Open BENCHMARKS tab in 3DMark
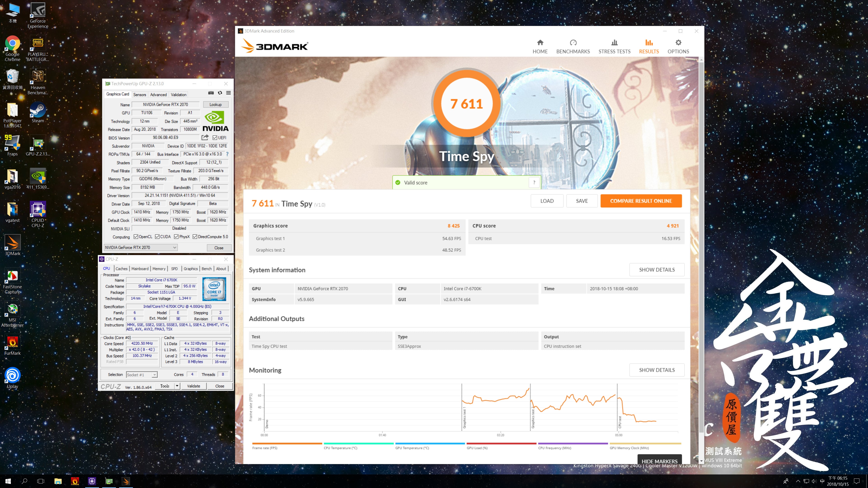 click(x=573, y=47)
